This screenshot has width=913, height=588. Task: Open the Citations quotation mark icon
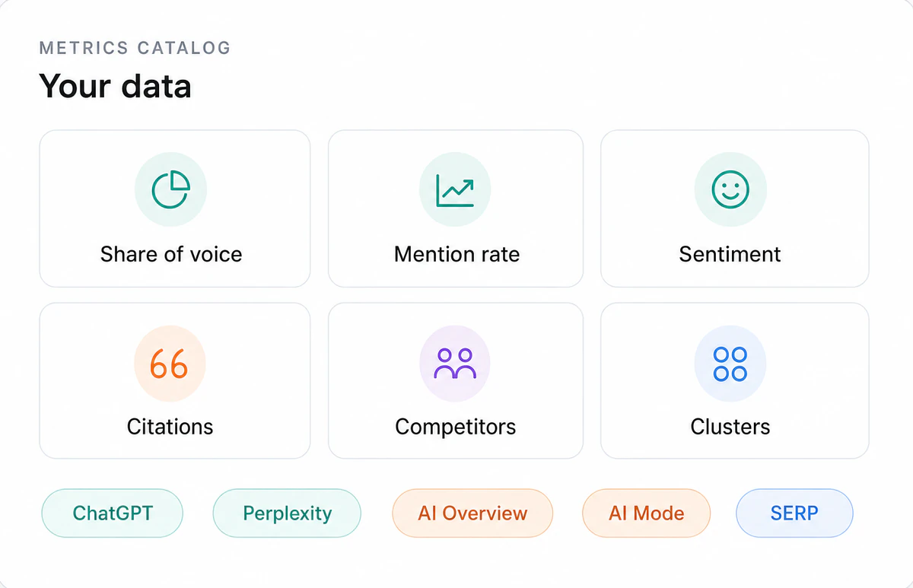point(169,364)
